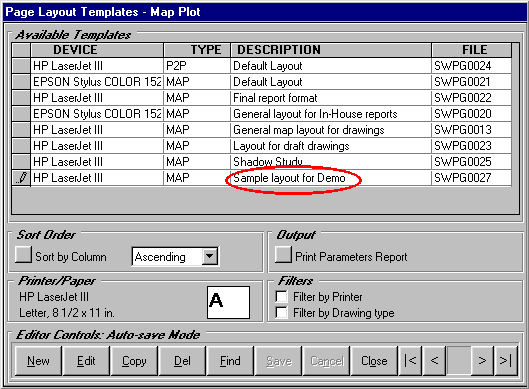
Task: Enable Filter by Drawing type checkbox
Action: 281,312
